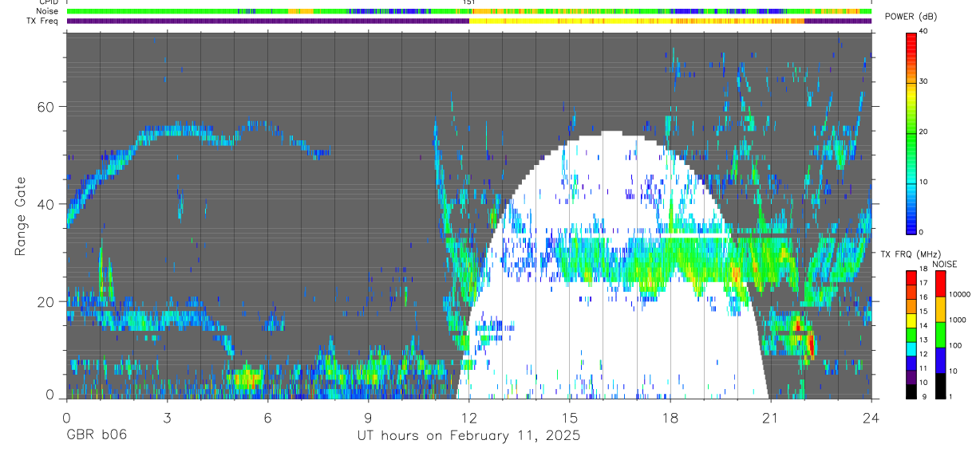This screenshot has height=452, width=980.
Task: Click the TX Freq strip row label
Action: coord(44,22)
